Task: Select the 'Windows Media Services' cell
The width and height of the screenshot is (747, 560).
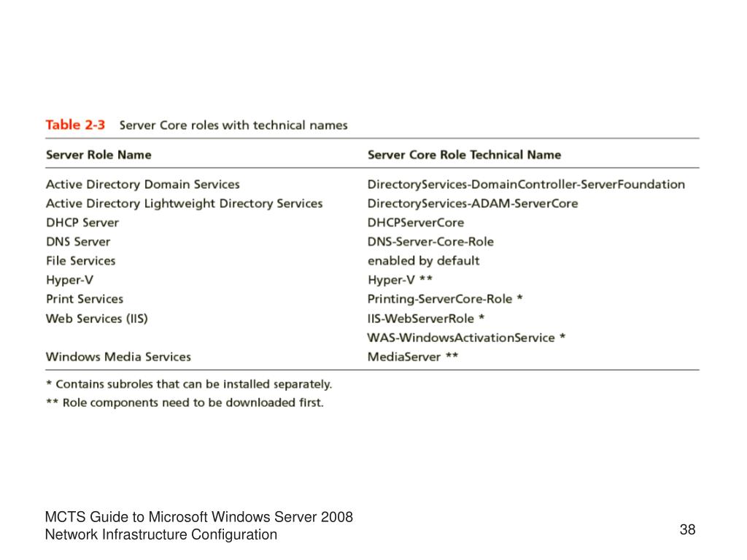Action: tap(118, 357)
